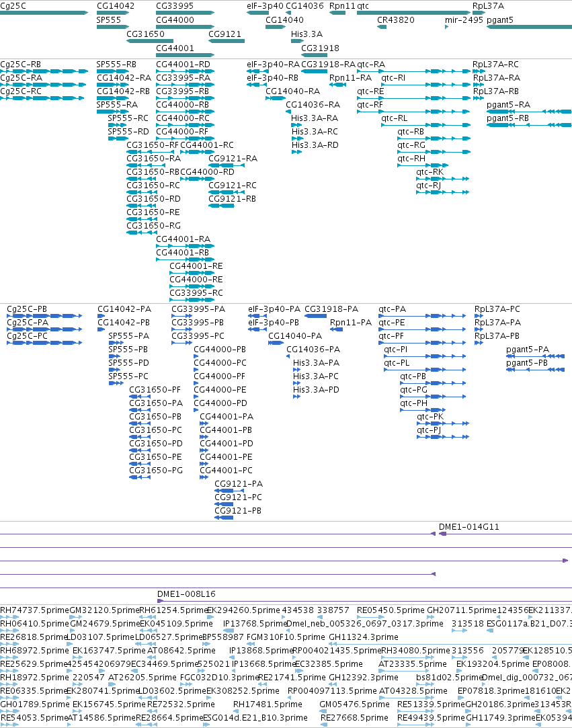Select transcript Rpn11-RA
Screen dimensions: 572x728
point(351,77)
